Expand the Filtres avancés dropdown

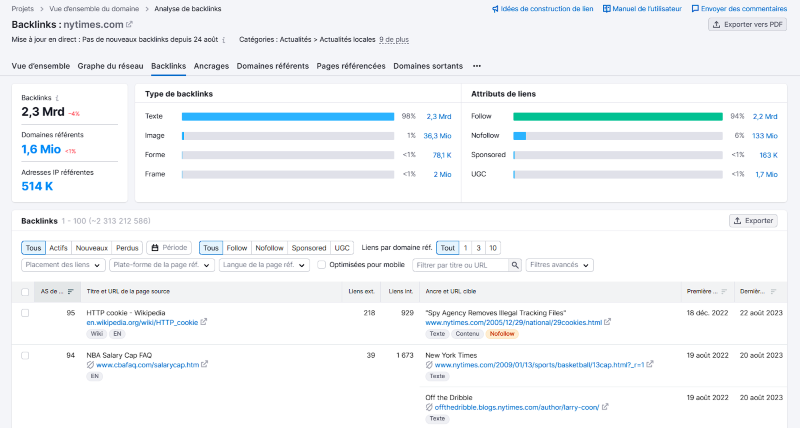pyautogui.click(x=560, y=265)
